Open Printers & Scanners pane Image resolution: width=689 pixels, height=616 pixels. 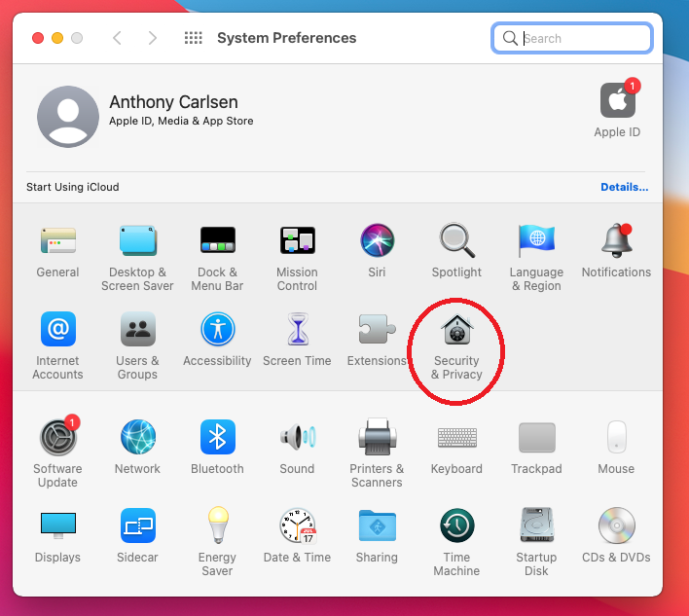point(377,437)
